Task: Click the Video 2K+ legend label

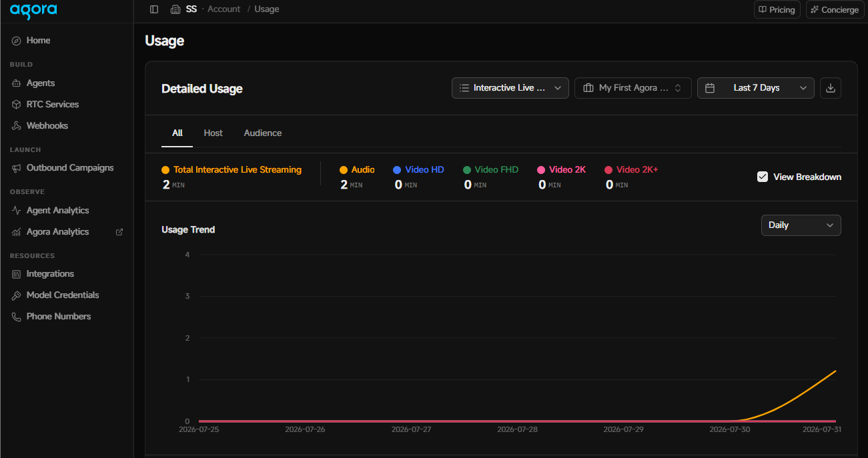Action: [637, 170]
